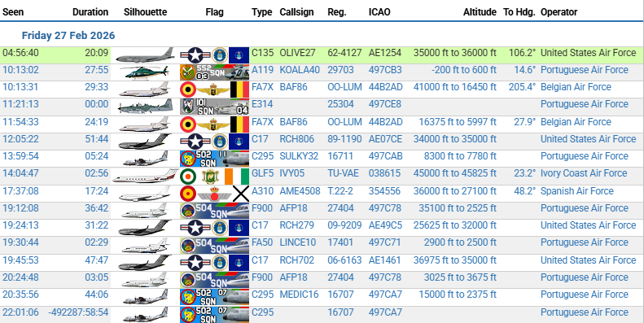
Task: Click the Friday 27 Feb 2026 date heading
Action: coord(68,36)
